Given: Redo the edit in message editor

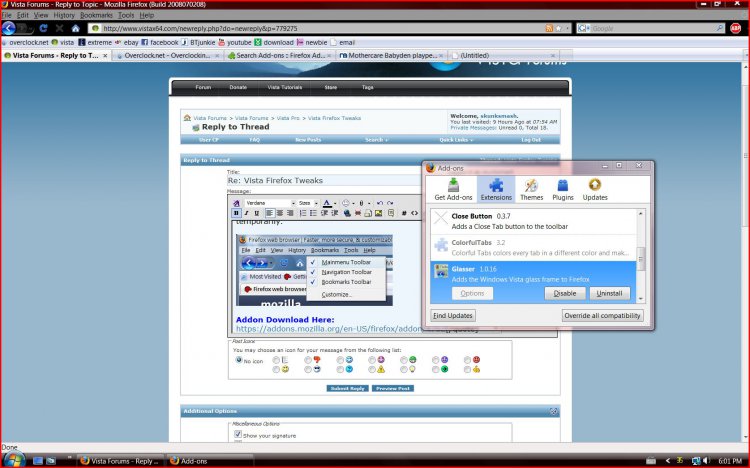Looking at the screenshot, I should tap(390, 203).
